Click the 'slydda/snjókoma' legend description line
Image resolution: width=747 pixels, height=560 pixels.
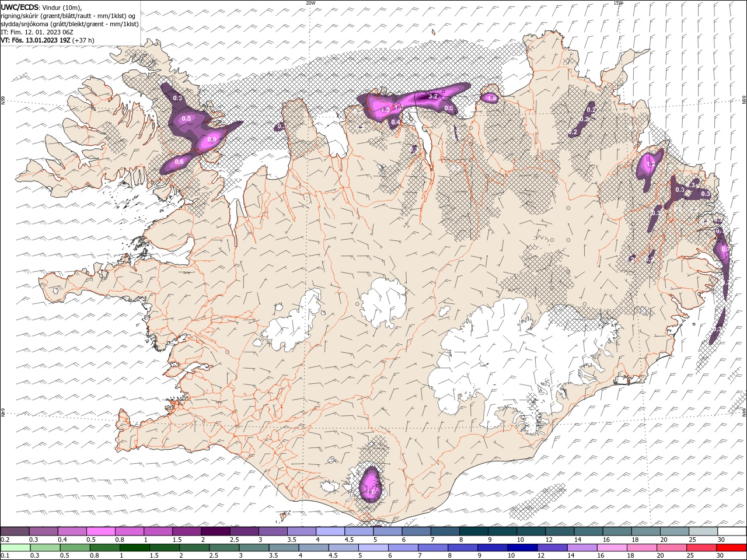click(x=69, y=24)
